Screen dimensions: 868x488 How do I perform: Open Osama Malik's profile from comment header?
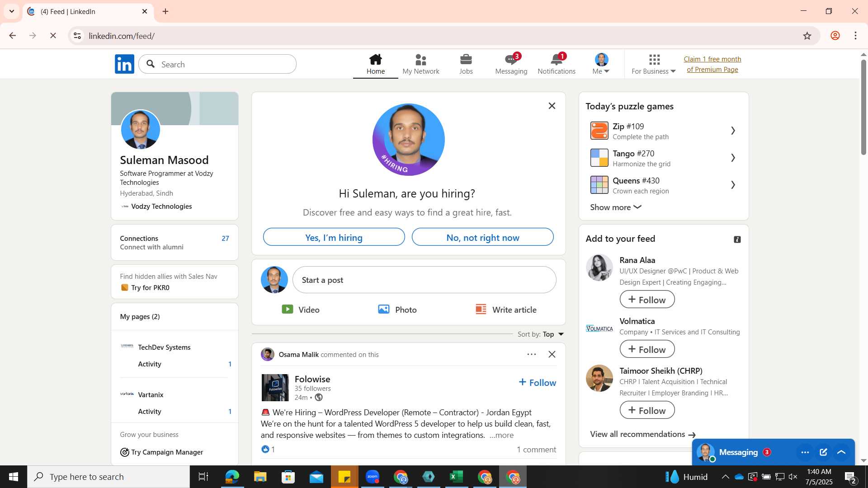(298, 355)
